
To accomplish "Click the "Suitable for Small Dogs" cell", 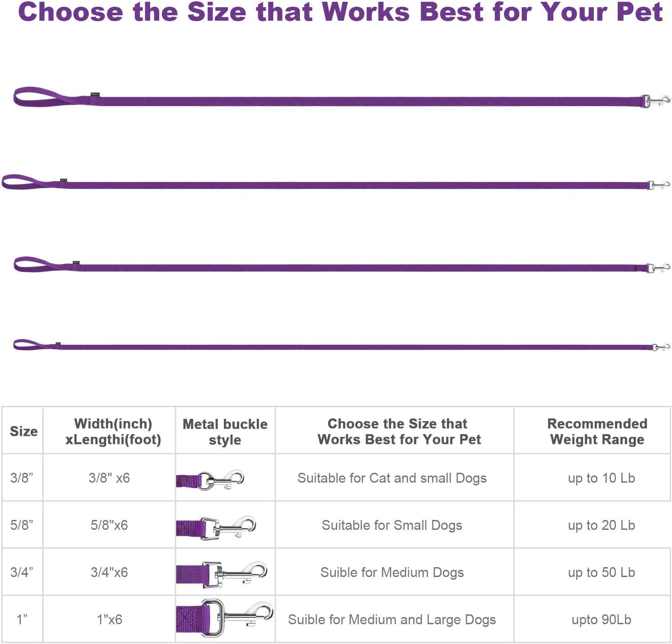I will tap(392, 525).
